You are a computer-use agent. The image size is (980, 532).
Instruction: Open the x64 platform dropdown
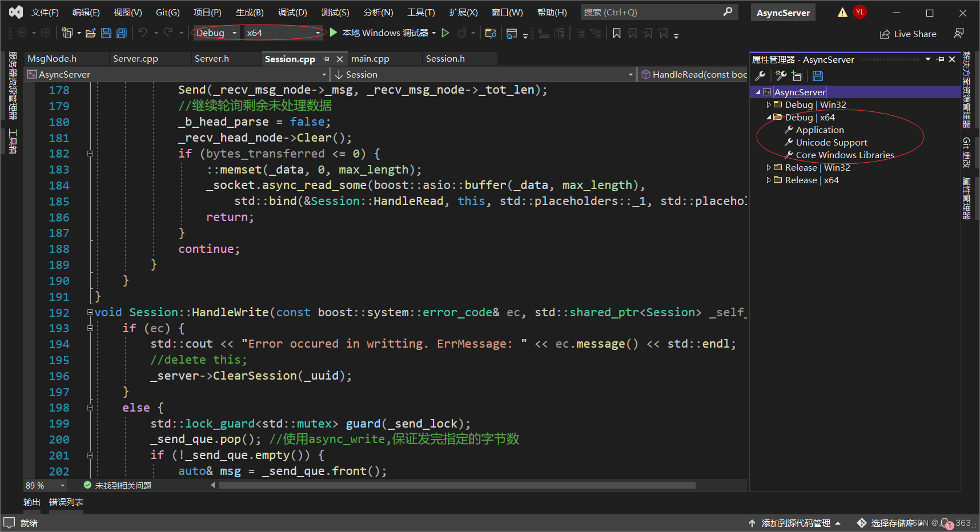pyautogui.click(x=318, y=33)
